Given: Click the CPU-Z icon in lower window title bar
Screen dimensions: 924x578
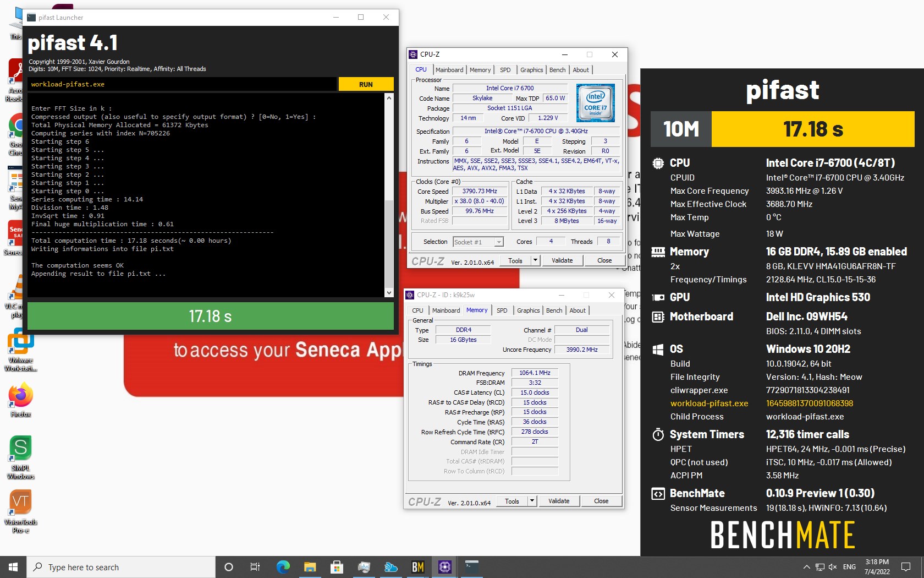Looking at the screenshot, I should point(410,295).
